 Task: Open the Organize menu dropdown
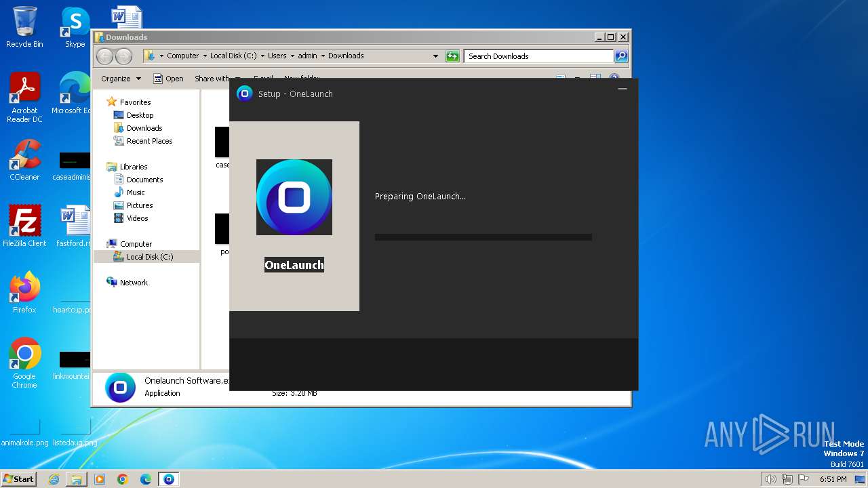coord(121,79)
